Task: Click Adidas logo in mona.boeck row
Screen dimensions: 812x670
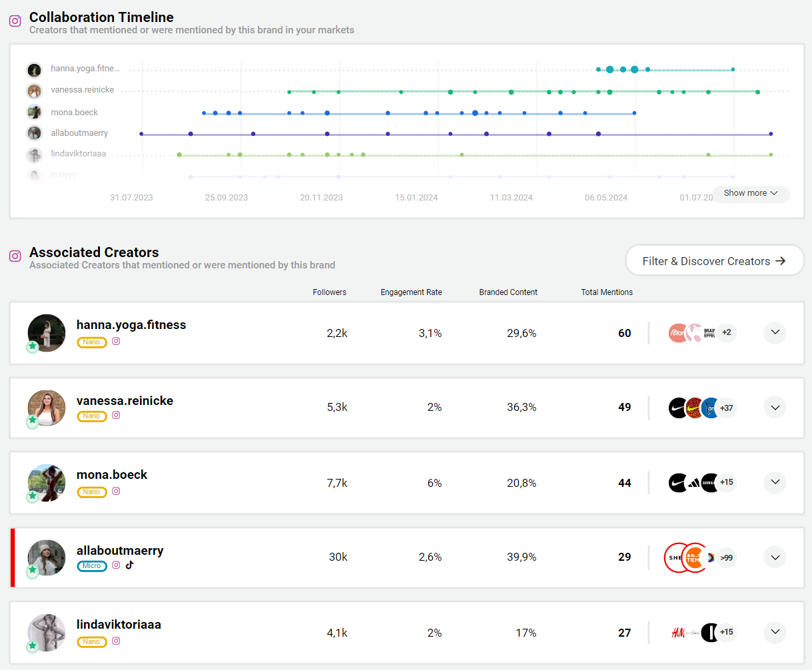Action: coord(694,483)
